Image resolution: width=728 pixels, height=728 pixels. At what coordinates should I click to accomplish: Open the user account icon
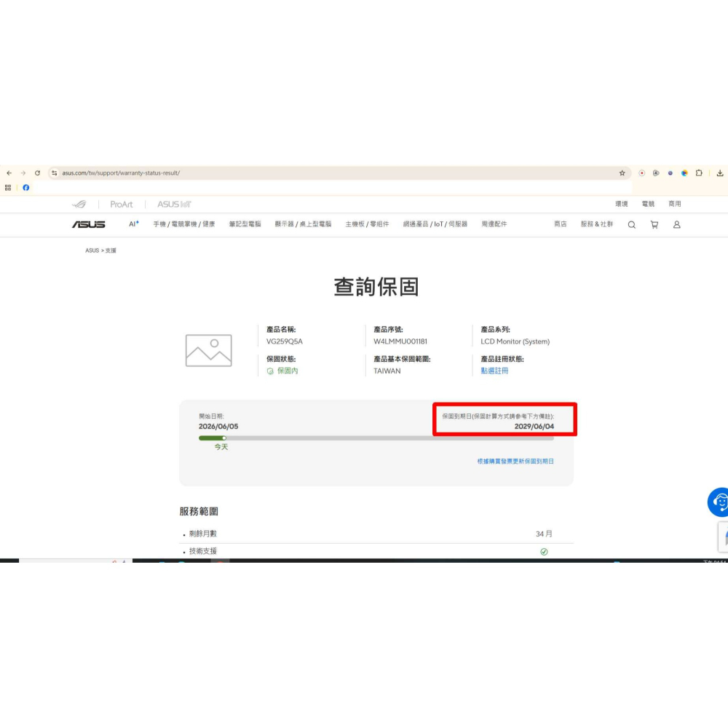(677, 225)
